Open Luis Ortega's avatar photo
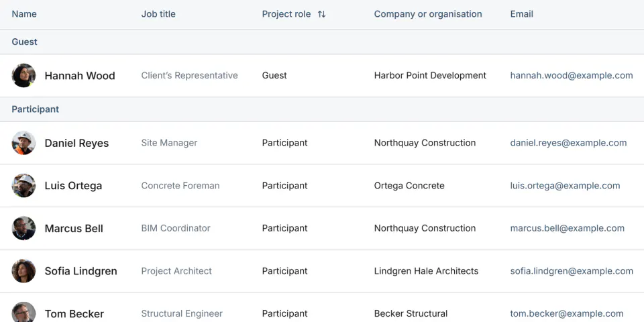 click(23, 186)
